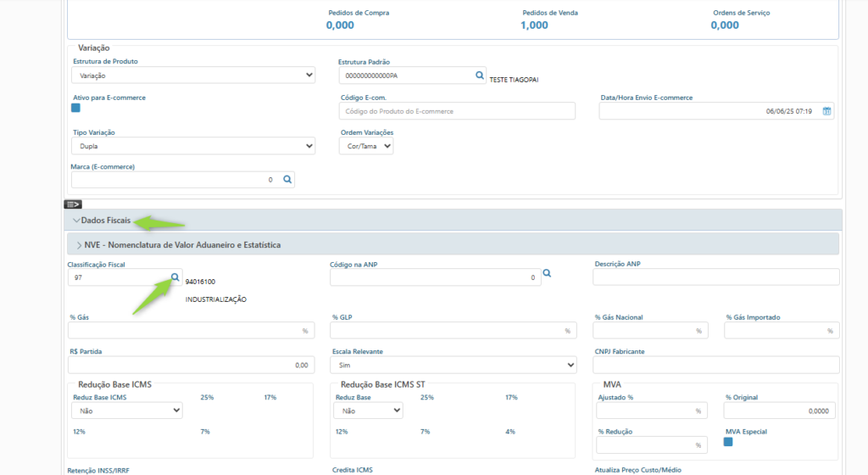This screenshot has width=868, height=475.
Task: Click the search icon for Marca (E-commerce)
Action: (x=287, y=179)
